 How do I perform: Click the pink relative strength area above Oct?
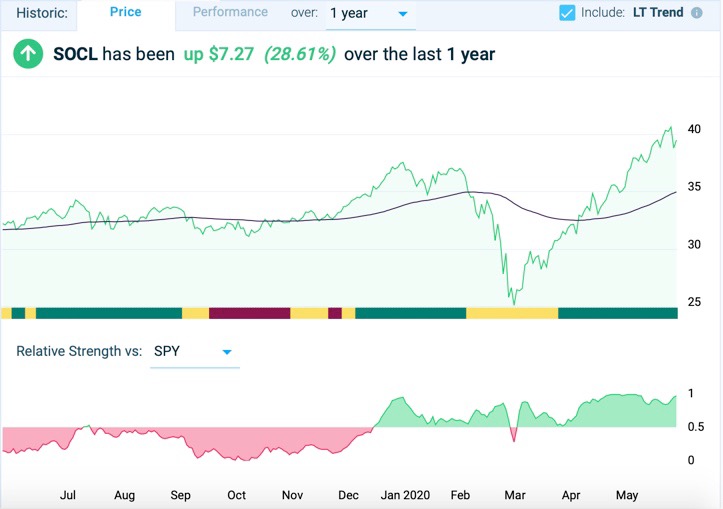238,442
